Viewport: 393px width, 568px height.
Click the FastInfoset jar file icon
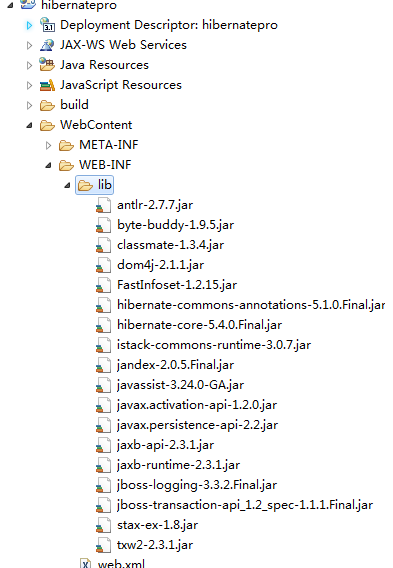click(103, 285)
